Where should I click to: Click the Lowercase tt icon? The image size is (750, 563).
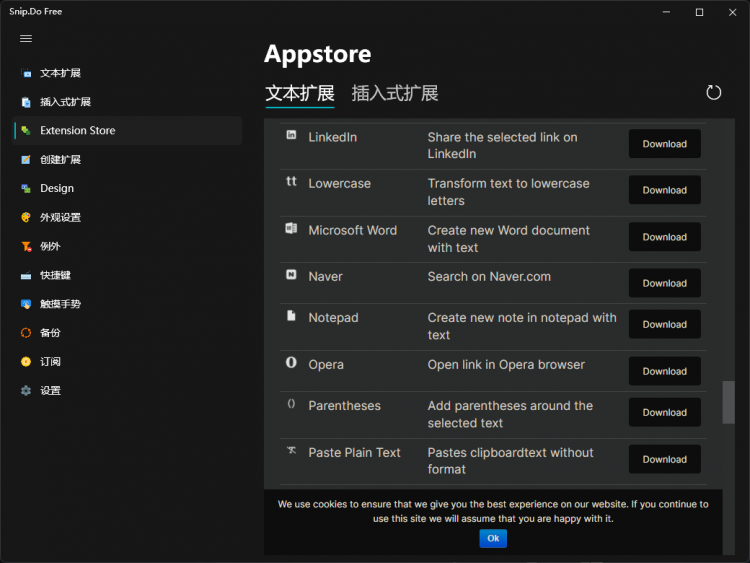tap(291, 182)
